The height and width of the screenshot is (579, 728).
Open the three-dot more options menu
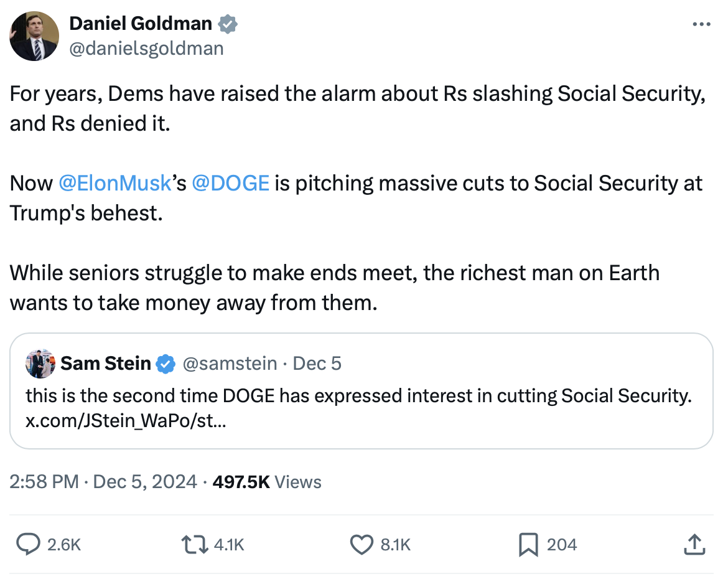coord(701,24)
